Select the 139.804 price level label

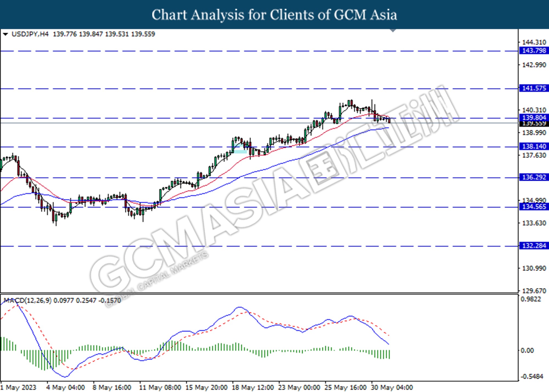534,117
